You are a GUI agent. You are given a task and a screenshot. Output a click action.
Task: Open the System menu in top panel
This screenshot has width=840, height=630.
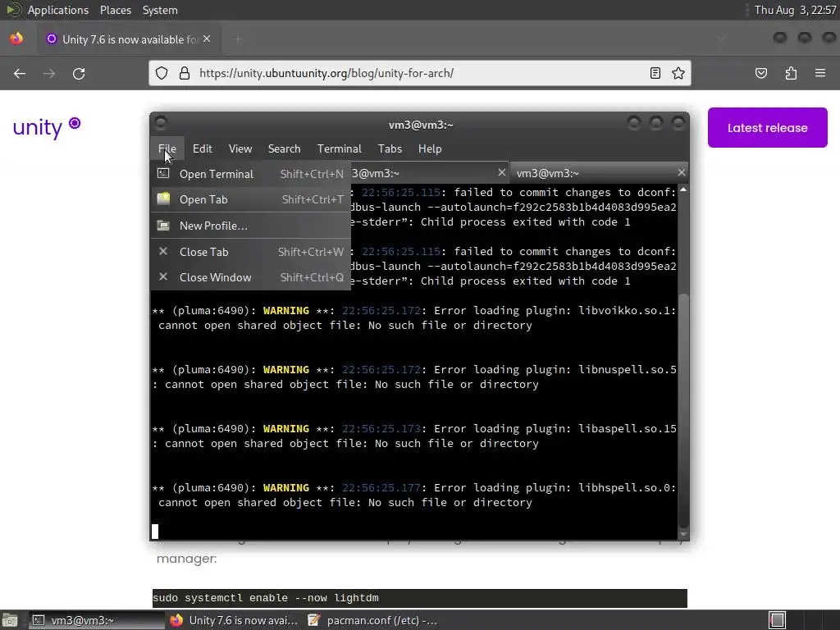tap(160, 10)
